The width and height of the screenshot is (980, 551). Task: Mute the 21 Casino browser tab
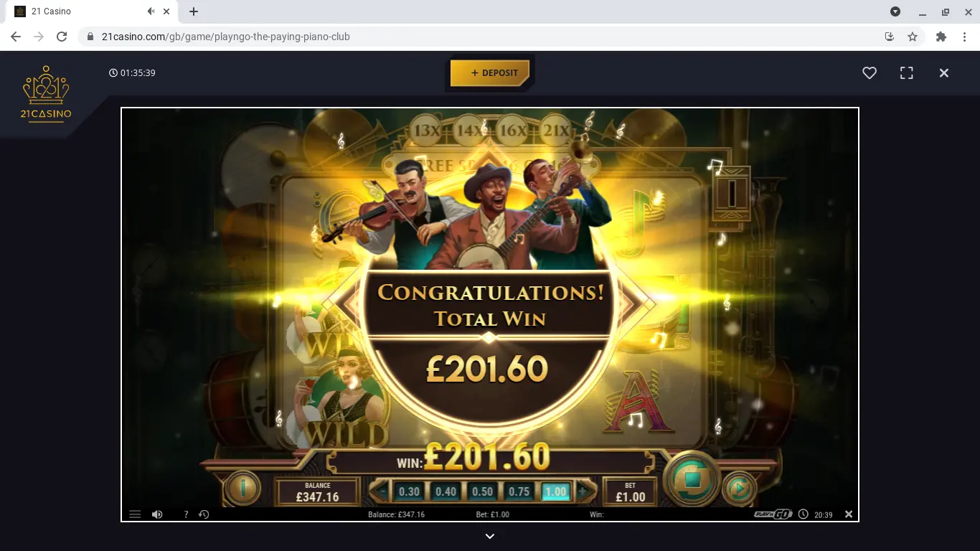pyautogui.click(x=151, y=11)
